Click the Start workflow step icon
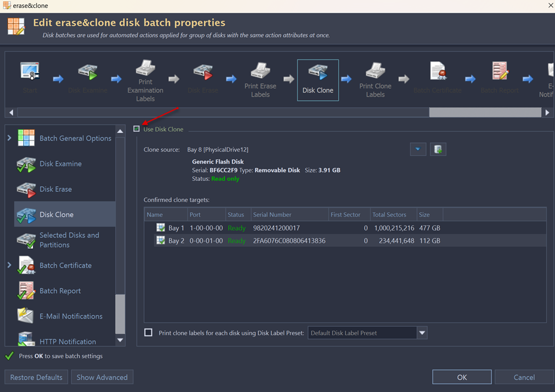The image size is (555, 392). click(x=29, y=72)
